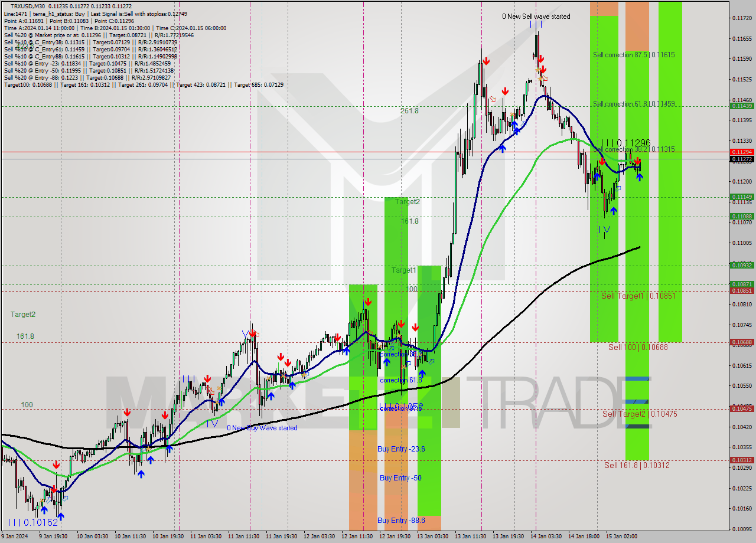Screen dimensions: 756x543
Task: Click the '261.8' Fibonacci label mid-chart
Action: (x=409, y=110)
